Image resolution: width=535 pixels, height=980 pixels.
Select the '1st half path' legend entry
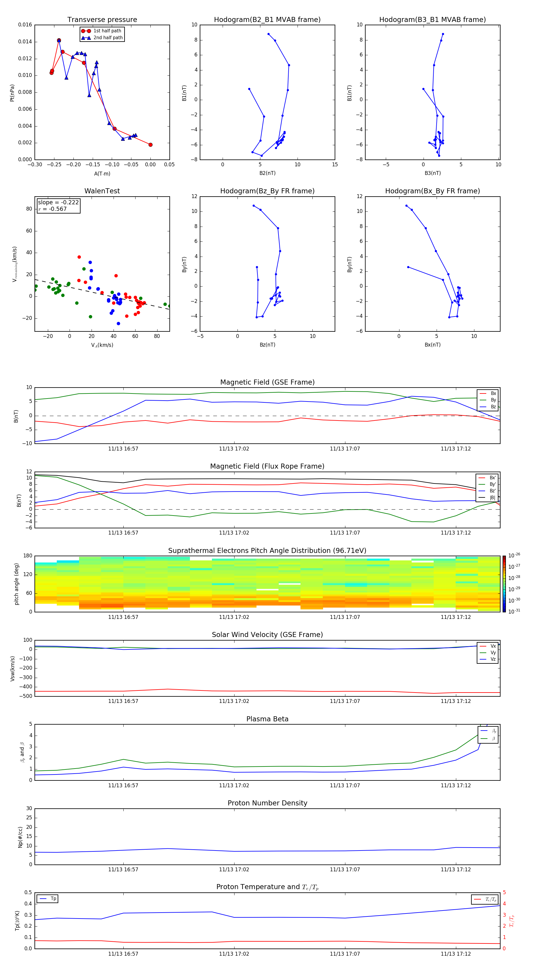click(101, 31)
